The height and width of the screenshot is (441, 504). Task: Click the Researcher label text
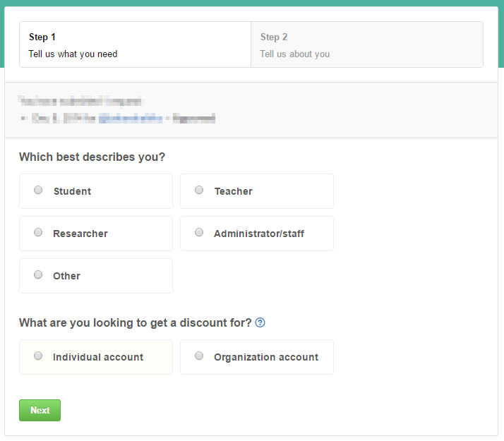[80, 234]
